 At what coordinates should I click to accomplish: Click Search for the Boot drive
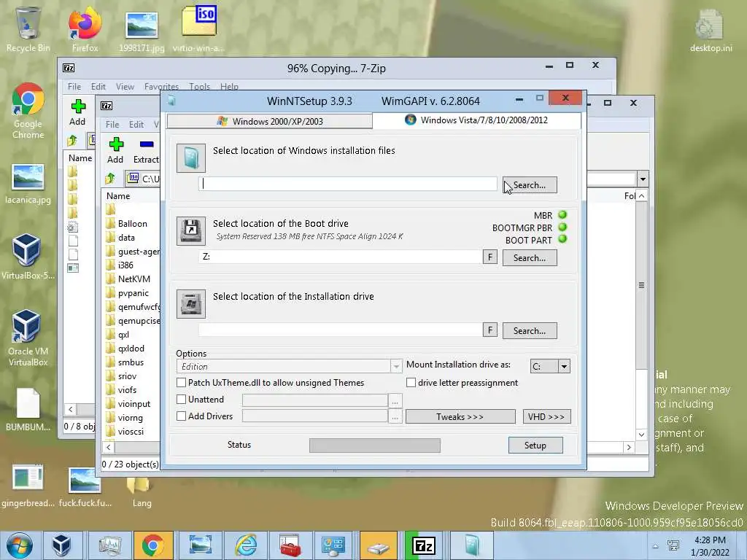point(530,257)
